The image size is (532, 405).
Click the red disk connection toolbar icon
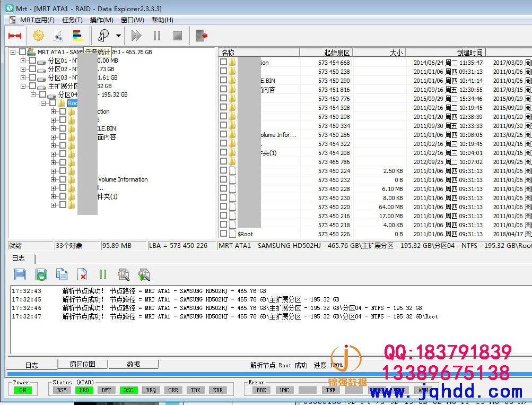15,36
